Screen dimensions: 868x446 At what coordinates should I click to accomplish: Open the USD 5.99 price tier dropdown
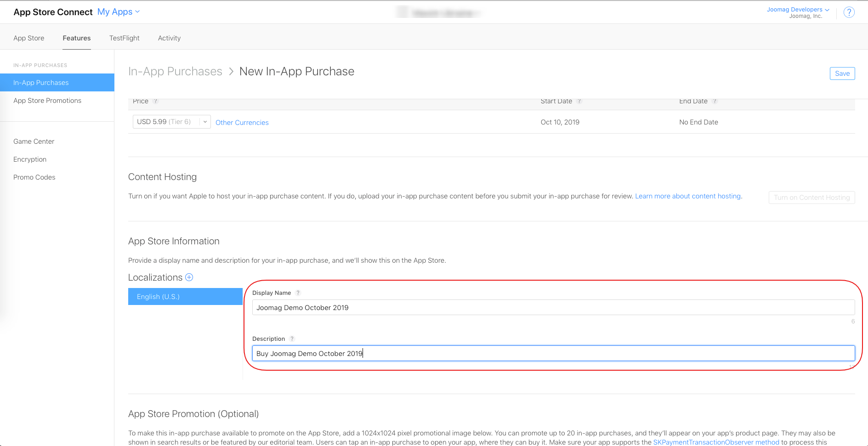(171, 122)
